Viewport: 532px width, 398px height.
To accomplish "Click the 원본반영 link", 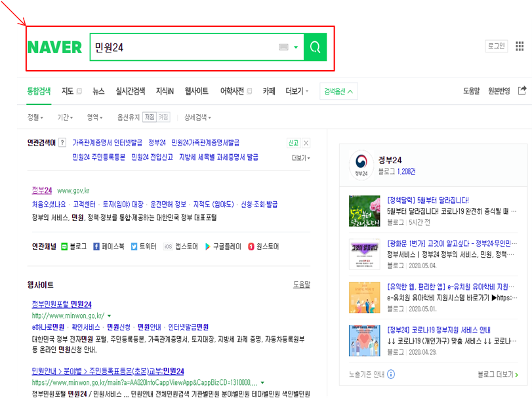I will click(x=499, y=91).
